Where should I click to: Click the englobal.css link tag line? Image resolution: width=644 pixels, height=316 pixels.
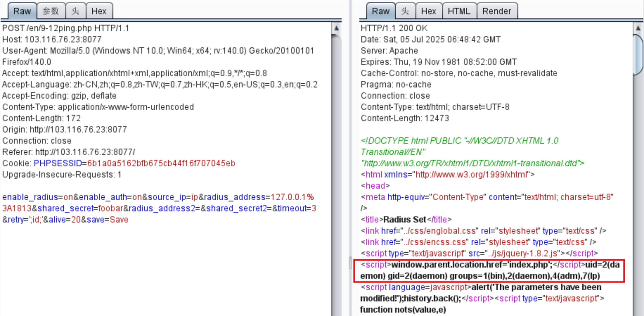click(x=483, y=231)
